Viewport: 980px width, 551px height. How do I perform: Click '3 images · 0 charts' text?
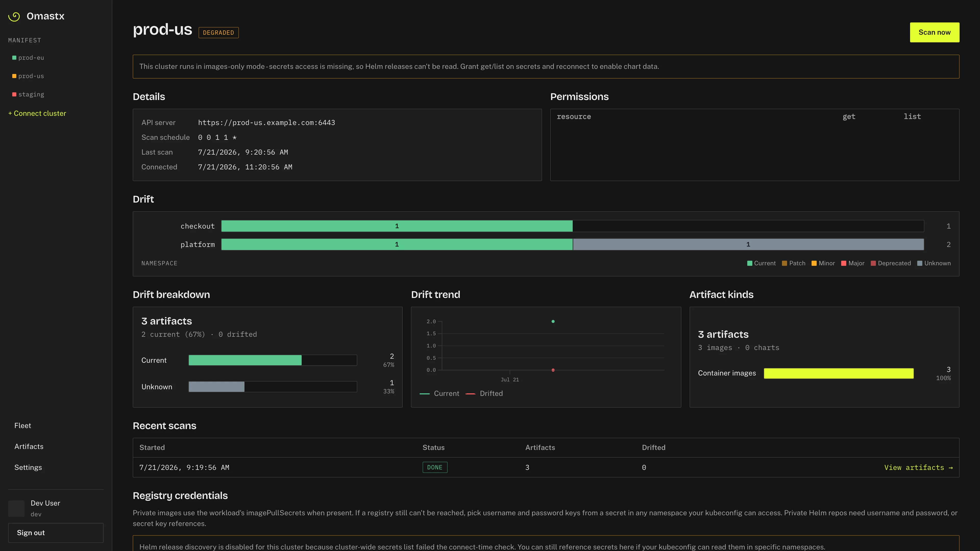(738, 347)
